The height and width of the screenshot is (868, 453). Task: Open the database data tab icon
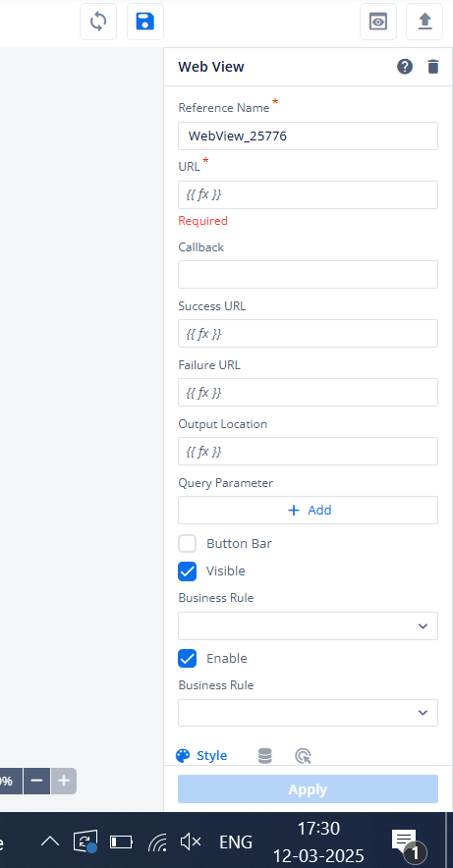tap(265, 756)
